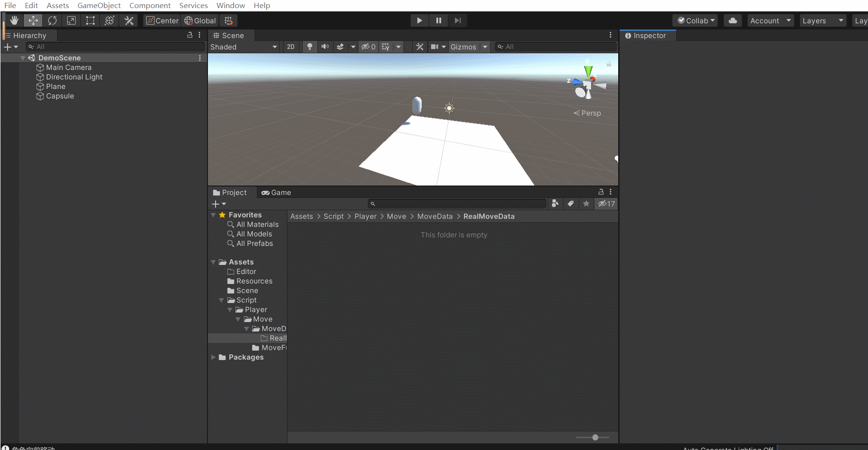Image resolution: width=868 pixels, height=450 pixels.
Task: Toggle Persp projection label
Action: (x=587, y=113)
